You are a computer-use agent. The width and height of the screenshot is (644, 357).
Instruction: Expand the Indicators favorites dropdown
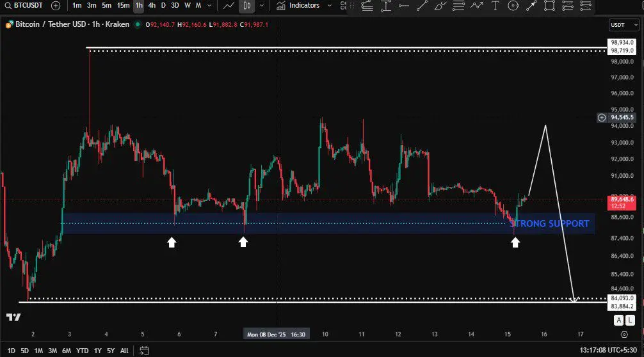pyautogui.click(x=330, y=5)
